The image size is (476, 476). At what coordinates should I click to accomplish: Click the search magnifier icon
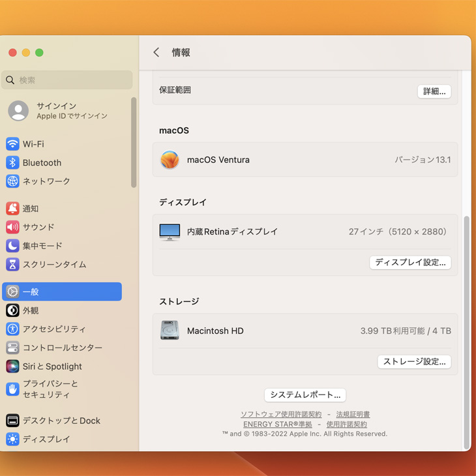10,80
